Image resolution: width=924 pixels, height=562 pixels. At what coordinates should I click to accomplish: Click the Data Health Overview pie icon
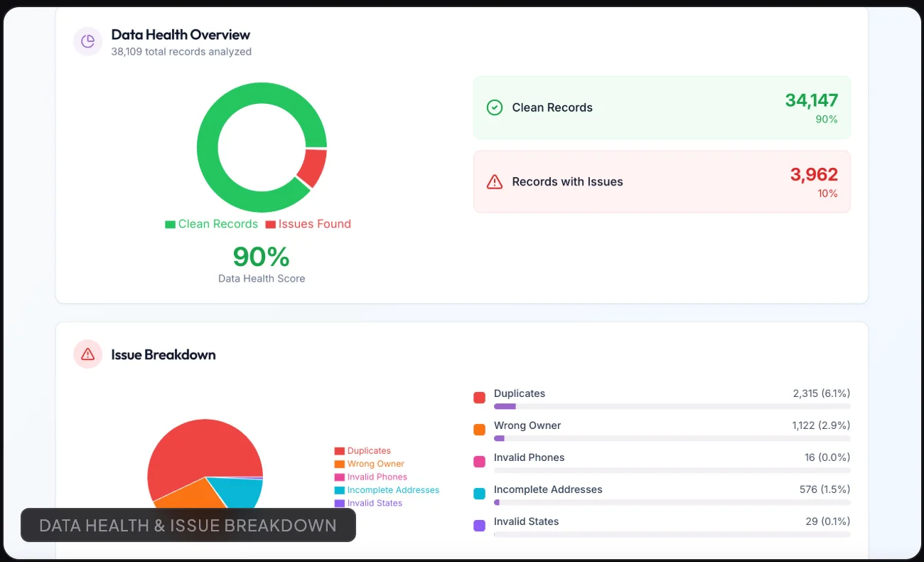pos(88,41)
